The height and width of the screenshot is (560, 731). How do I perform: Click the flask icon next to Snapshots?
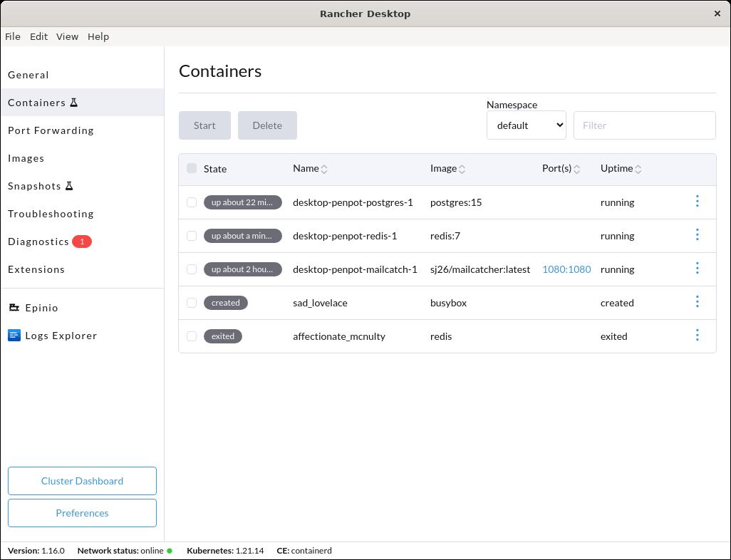(x=70, y=185)
